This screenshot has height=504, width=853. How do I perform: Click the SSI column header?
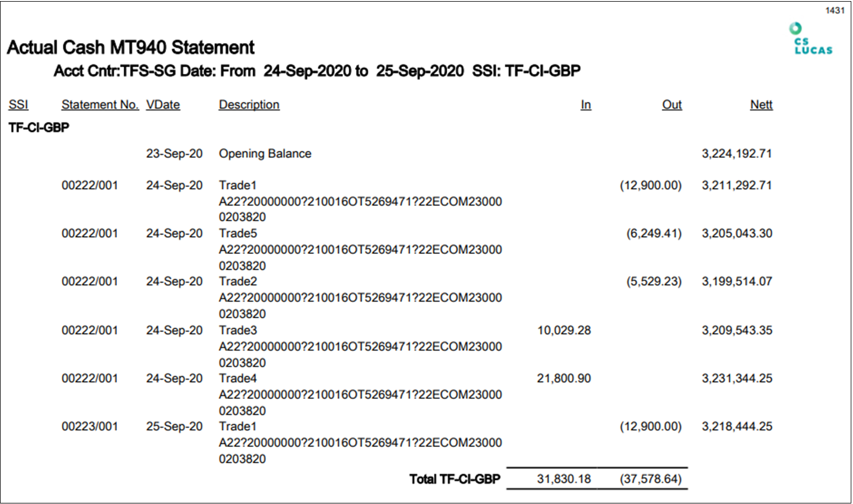[x=18, y=105]
